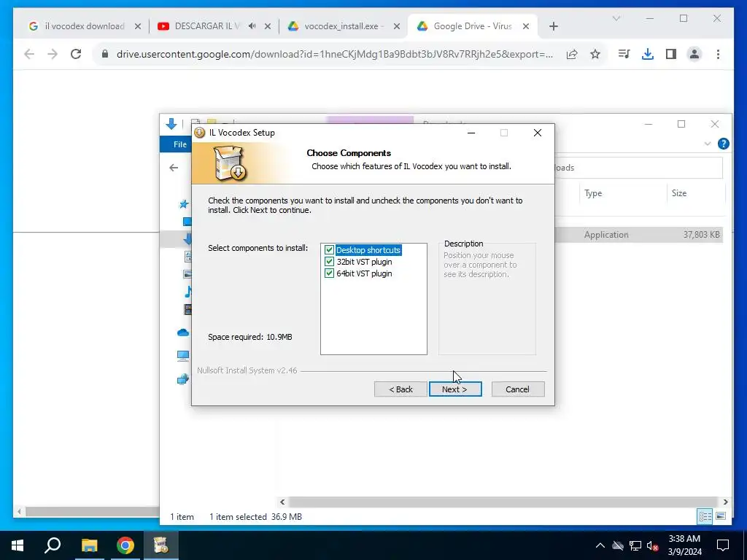Open a new Chrome tab

(x=553, y=26)
